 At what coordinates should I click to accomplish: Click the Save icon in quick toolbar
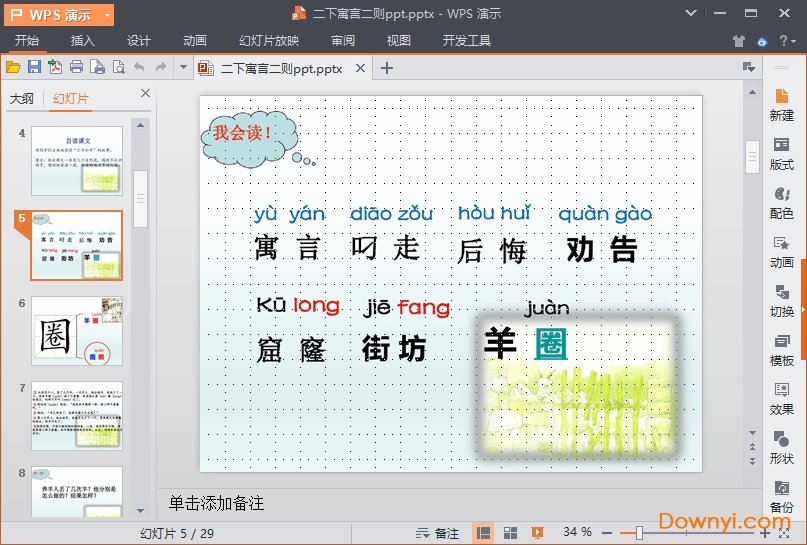click(x=34, y=67)
